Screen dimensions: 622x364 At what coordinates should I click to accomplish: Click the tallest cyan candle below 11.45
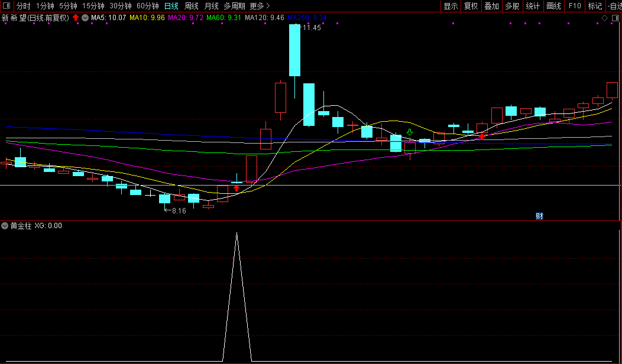click(x=294, y=50)
